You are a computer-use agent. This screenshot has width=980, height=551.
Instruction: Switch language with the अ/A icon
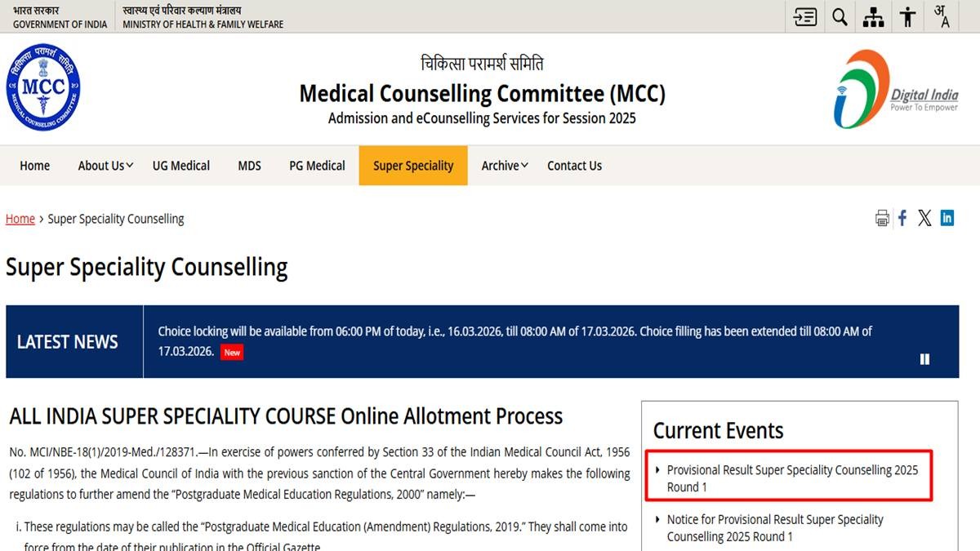point(942,16)
